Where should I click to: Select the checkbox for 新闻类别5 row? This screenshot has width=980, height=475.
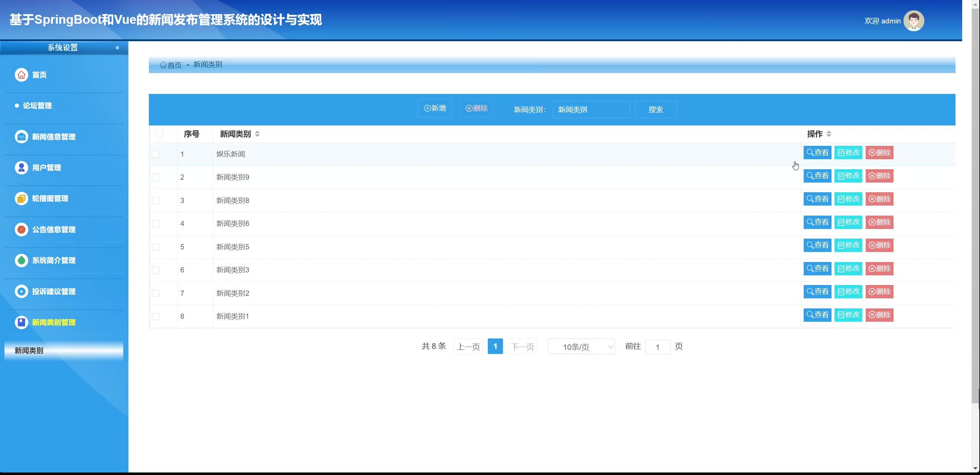[156, 247]
